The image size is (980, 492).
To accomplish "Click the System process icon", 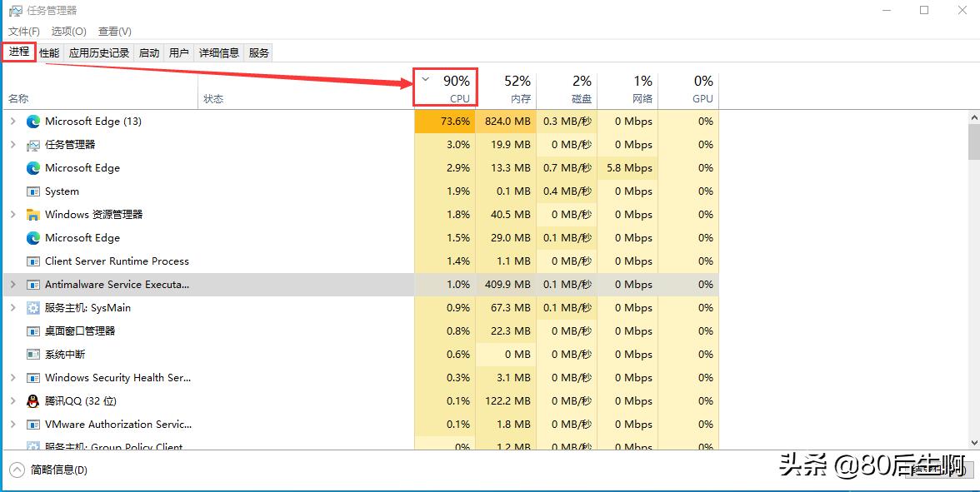I will point(33,191).
